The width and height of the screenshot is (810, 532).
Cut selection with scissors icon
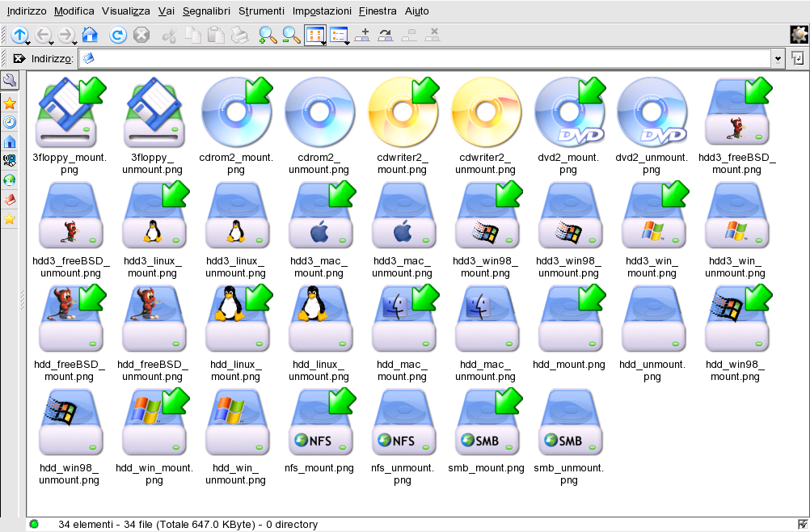pos(169,35)
